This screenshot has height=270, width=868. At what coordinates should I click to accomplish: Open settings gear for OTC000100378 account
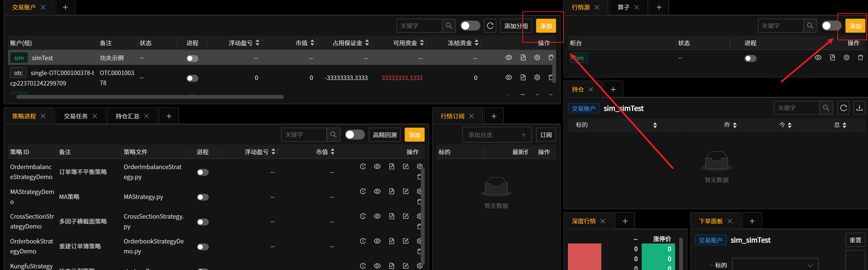(537, 77)
